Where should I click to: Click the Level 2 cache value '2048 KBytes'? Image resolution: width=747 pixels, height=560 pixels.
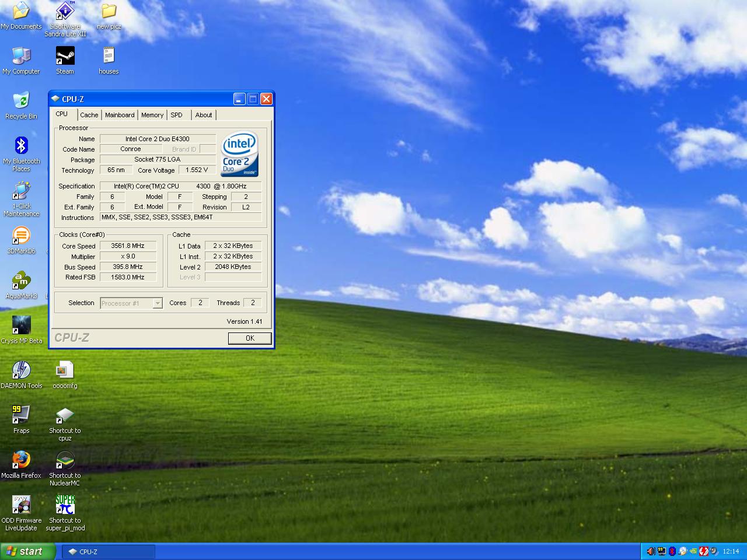(x=233, y=267)
